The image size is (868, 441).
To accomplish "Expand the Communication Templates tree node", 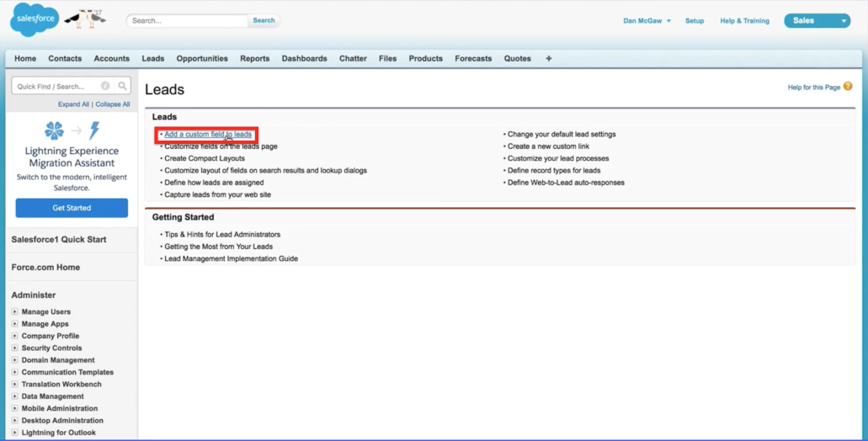I will pos(15,372).
